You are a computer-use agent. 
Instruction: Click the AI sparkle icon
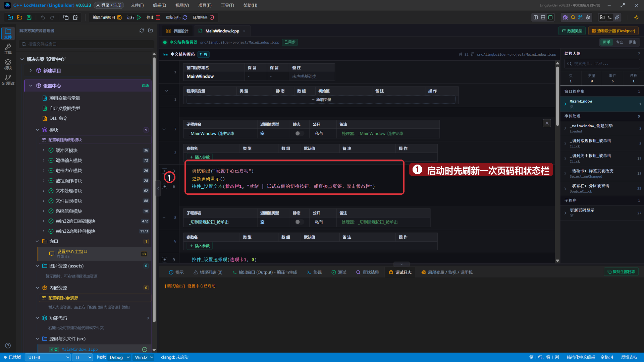point(617,17)
